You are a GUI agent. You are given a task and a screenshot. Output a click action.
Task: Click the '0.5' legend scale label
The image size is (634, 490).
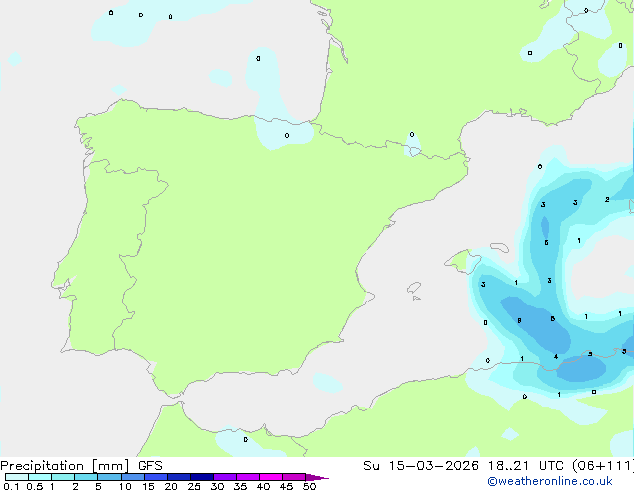(35, 486)
